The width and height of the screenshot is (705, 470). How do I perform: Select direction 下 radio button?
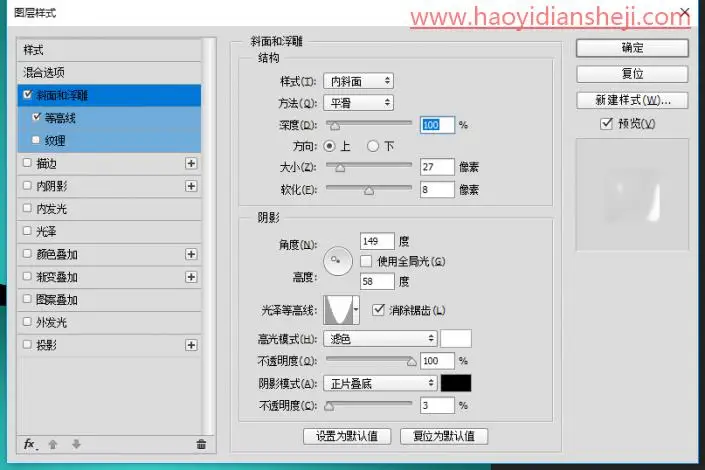(373, 146)
